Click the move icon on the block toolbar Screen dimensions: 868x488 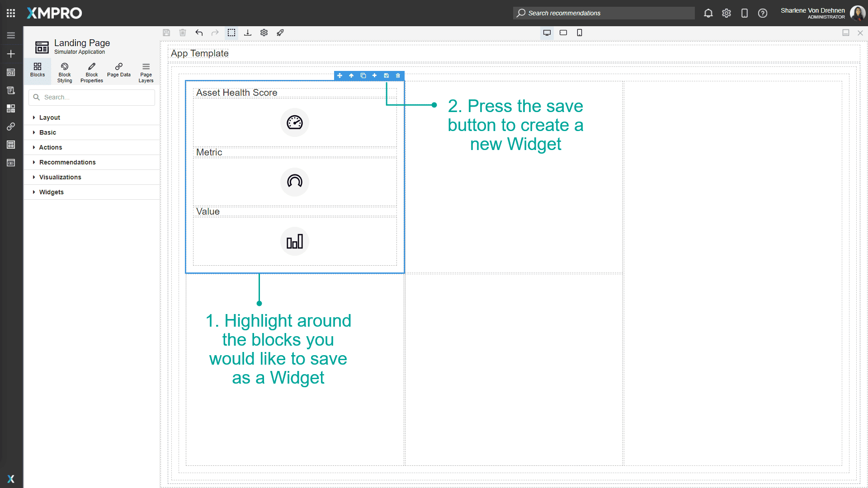(x=340, y=75)
